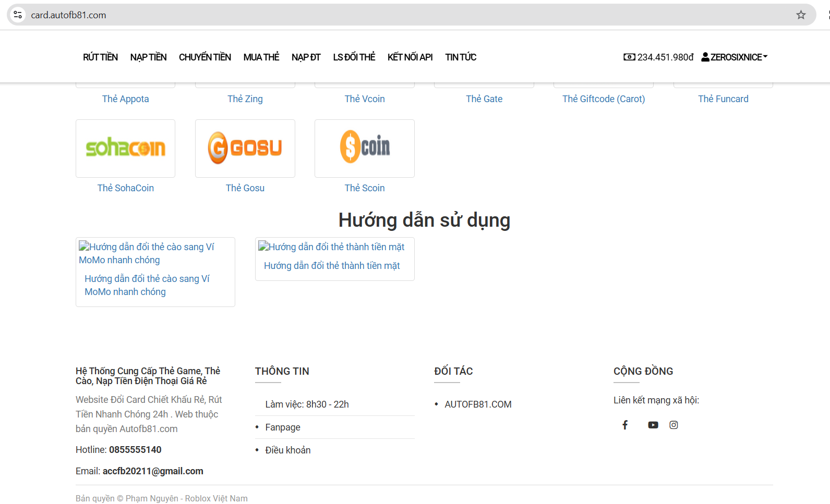Read the MoMo card exchange guide link
This screenshot has width=830, height=504.
147,285
